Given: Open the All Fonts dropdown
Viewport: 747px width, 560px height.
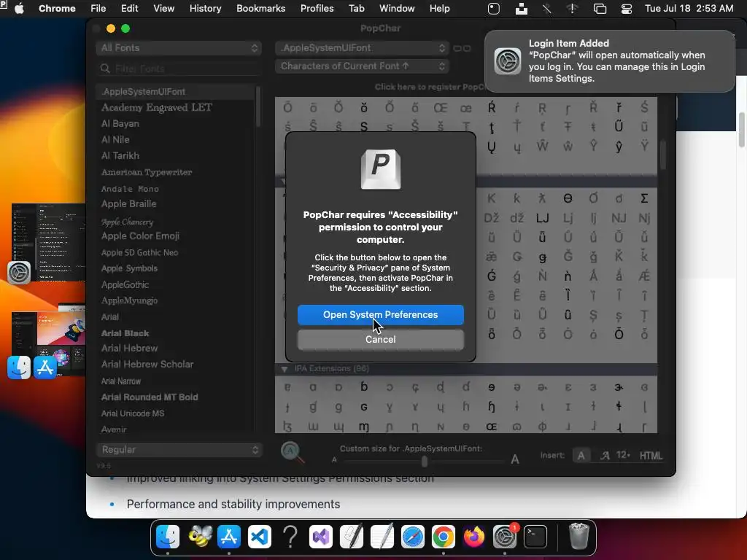Looking at the screenshot, I should 179,47.
